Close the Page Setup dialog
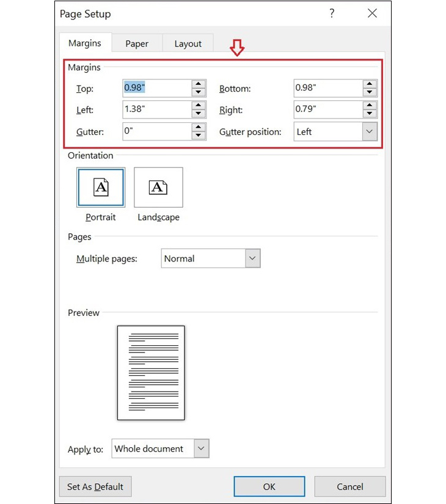Screen dimensions: 446x504 372,13
